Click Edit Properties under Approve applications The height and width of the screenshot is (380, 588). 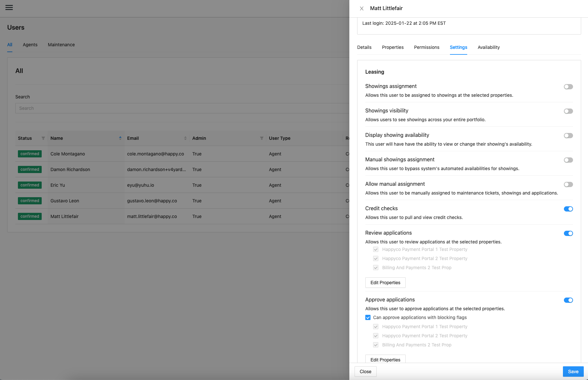385,359
